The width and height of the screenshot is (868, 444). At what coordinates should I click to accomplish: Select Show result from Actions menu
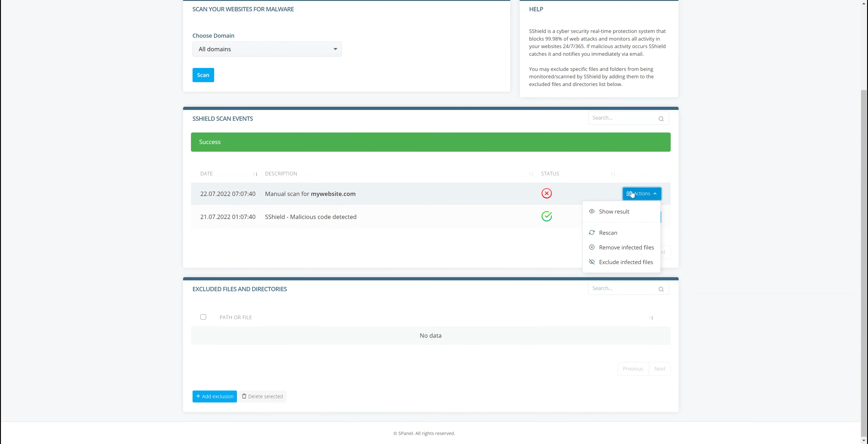[621, 212]
